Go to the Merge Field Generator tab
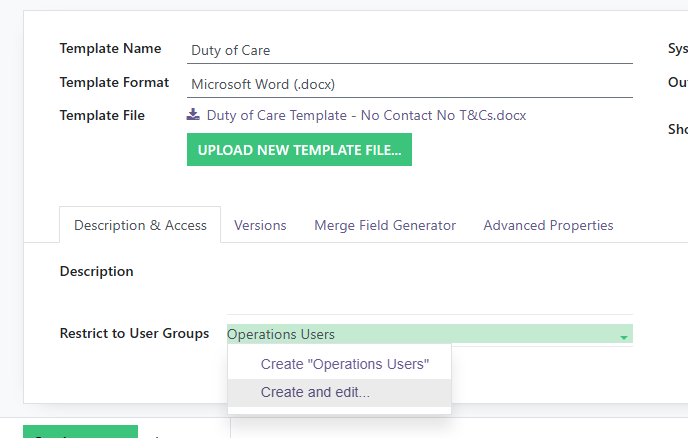Screen dimensions: 688x438 [x=385, y=225]
